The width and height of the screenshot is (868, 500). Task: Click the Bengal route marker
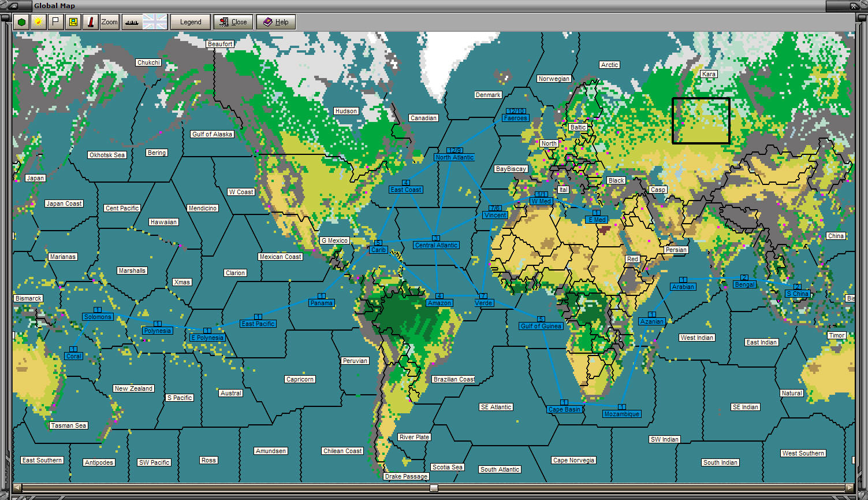pyautogui.click(x=744, y=284)
